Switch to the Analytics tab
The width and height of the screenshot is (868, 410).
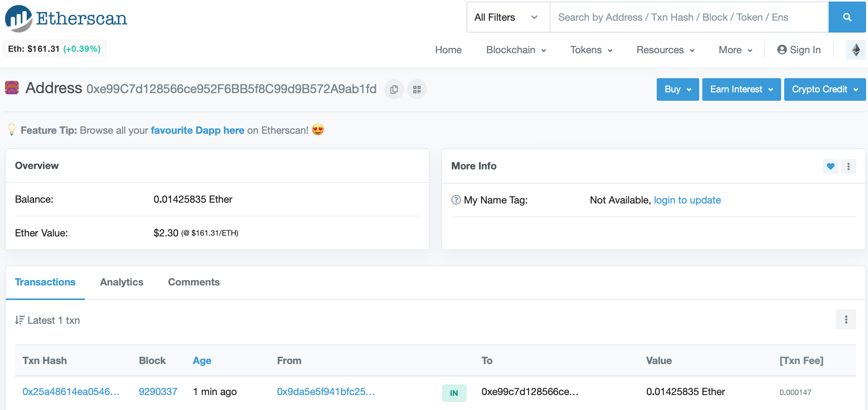[x=122, y=282]
